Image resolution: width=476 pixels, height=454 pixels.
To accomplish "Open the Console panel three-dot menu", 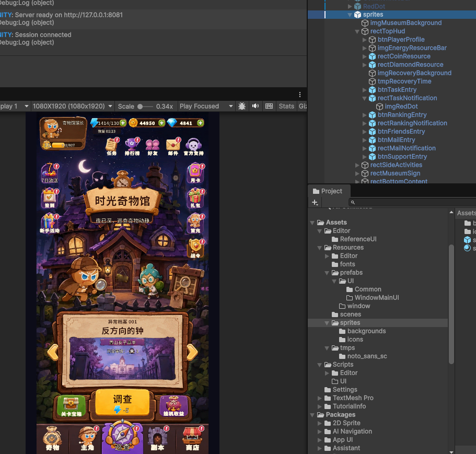I will (x=300, y=95).
